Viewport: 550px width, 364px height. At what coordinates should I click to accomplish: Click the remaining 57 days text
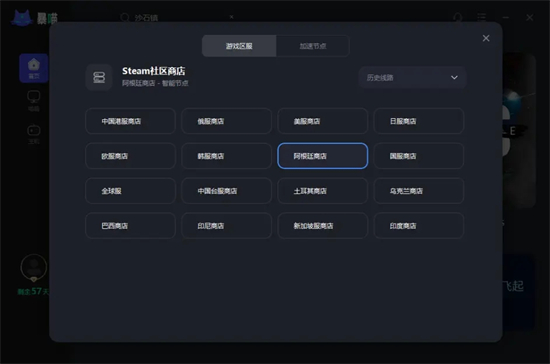pos(33,291)
